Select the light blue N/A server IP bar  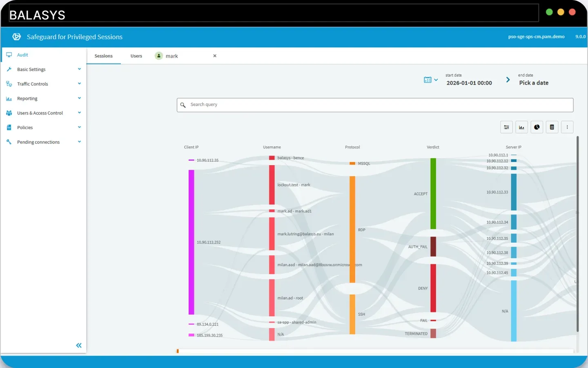point(514,311)
